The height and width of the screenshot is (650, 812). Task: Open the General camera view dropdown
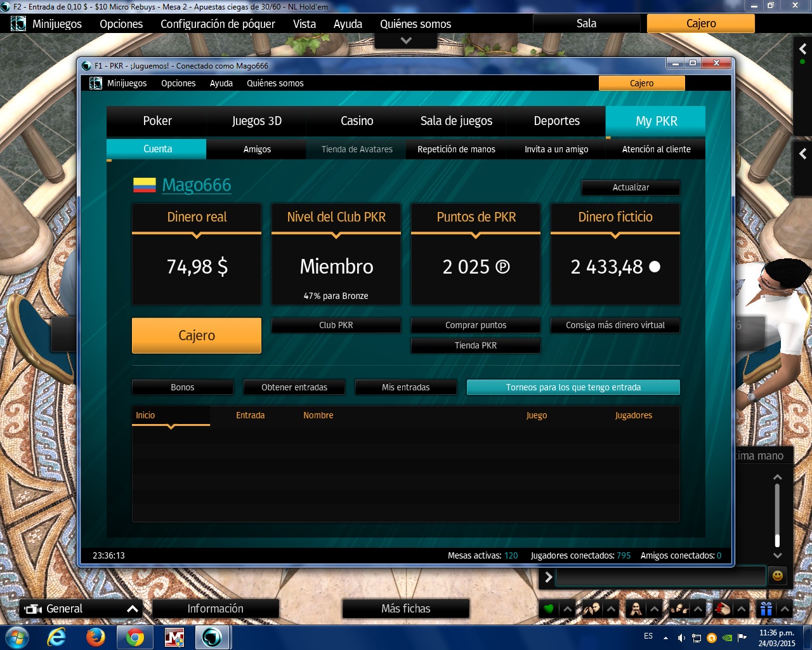tap(133, 609)
